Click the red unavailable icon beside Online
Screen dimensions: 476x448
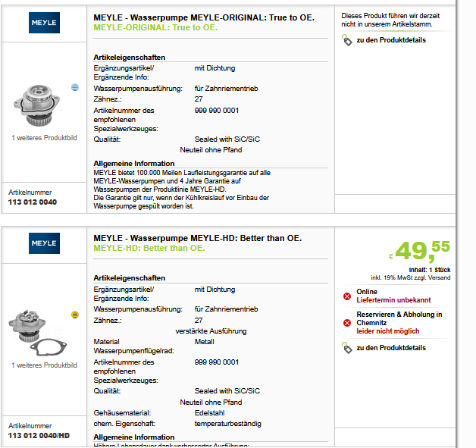pyautogui.click(x=347, y=296)
